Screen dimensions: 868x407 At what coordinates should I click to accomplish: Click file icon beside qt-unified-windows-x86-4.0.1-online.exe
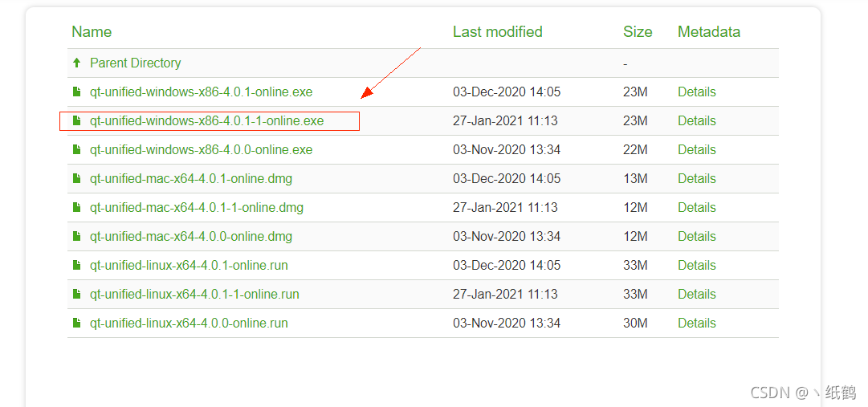tap(77, 92)
